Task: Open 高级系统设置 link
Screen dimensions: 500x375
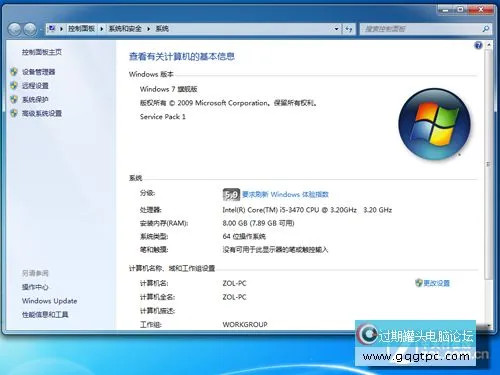Action: [42, 113]
